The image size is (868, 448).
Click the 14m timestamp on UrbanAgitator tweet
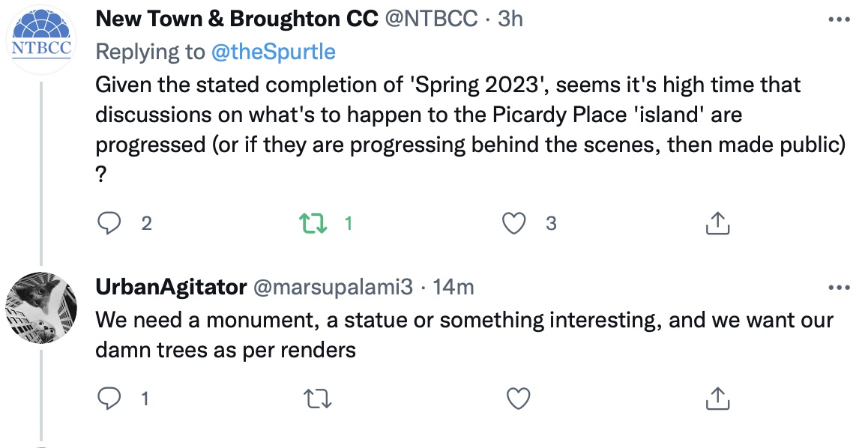[453, 287]
